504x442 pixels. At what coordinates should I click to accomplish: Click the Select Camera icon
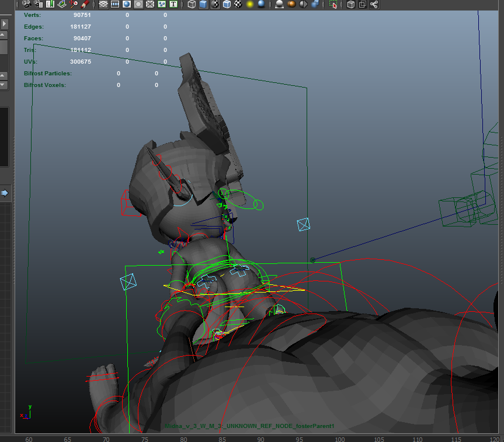pyautogui.click(x=27, y=4)
